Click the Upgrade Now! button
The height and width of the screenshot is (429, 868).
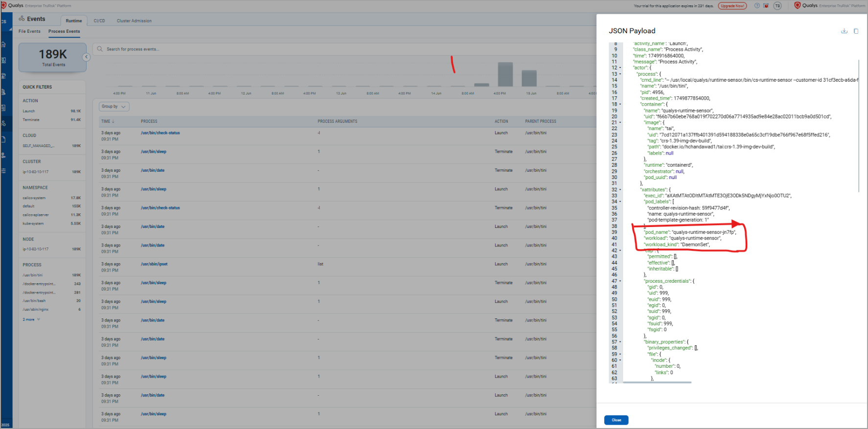pyautogui.click(x=732, y=6)
